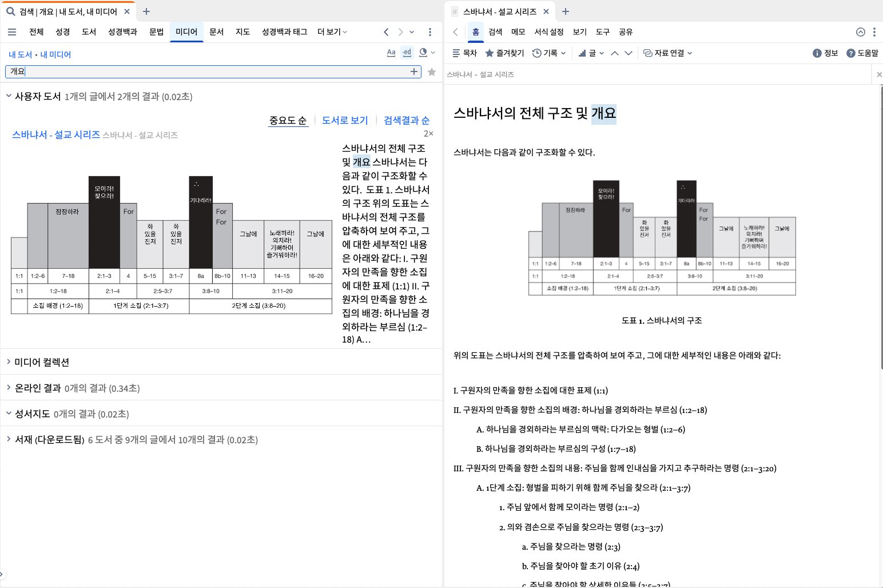Expand the 미디어 컬렉션 section
The width and height of the screenshot is (883, 588).
[x=9, y=362]
